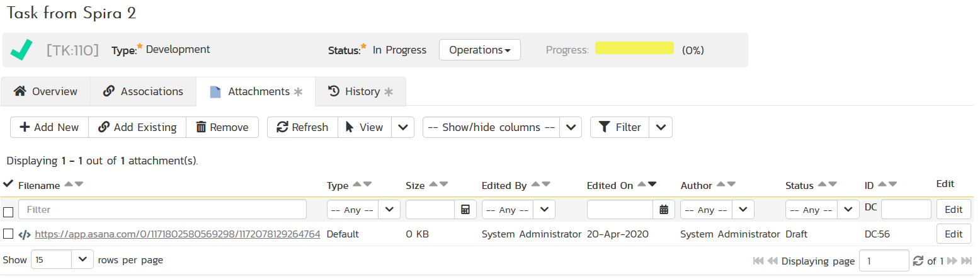Click the calendar icon in Edited On filter

[x=663, y=210]
